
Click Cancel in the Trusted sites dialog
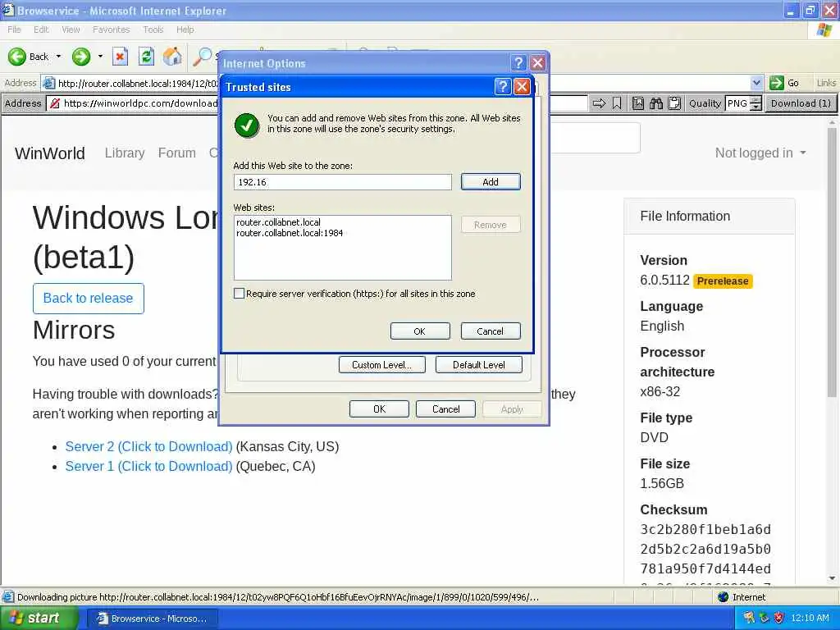click(x=491, y=331)
